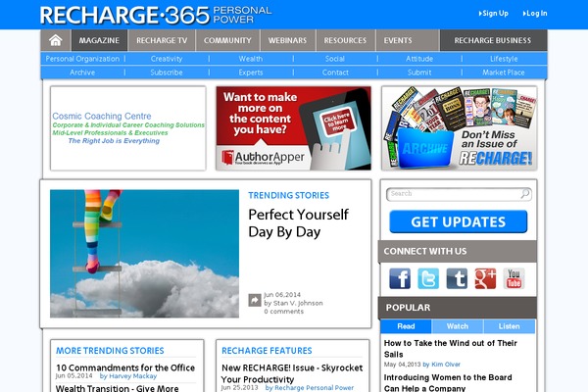Open the Community menu tab
The image size is (588, 392).
(227, 40)
